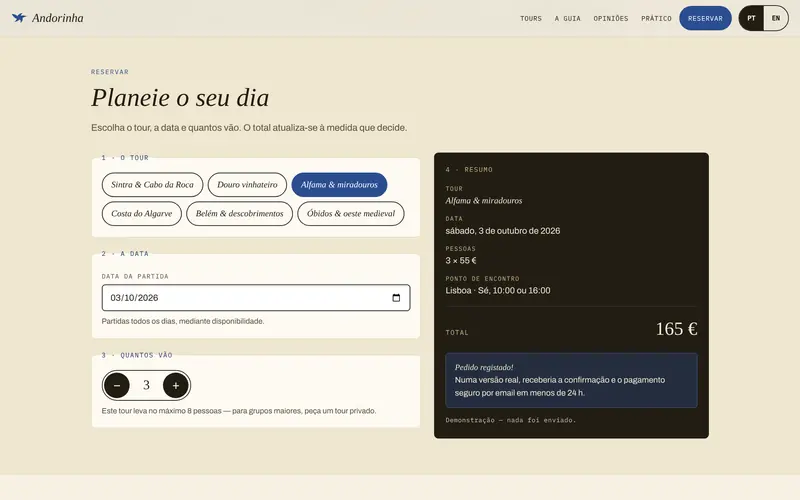Click 'Lisboa · Sé, 10:00 ou 16:00' text
The image size is (800, 500).
[x=497, y=291]
